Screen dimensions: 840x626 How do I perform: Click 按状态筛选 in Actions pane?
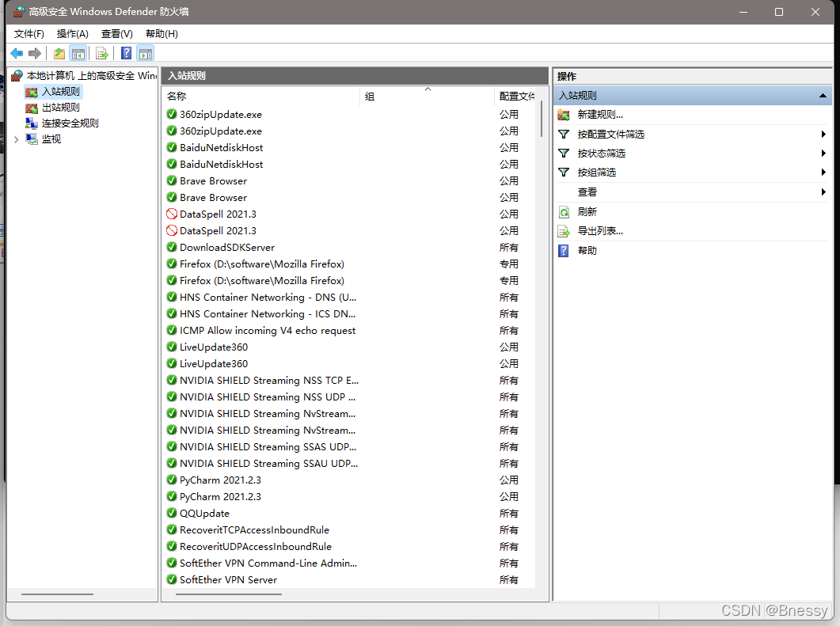pyautogui.click(x=601, y=154)
